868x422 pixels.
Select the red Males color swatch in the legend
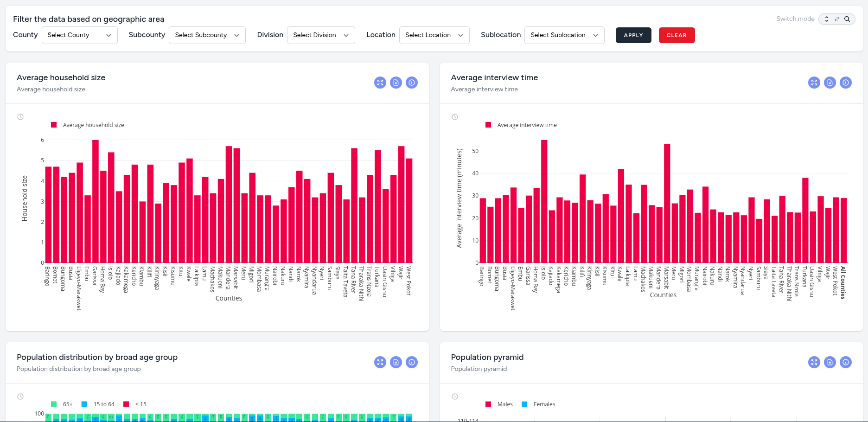(488, 404)
